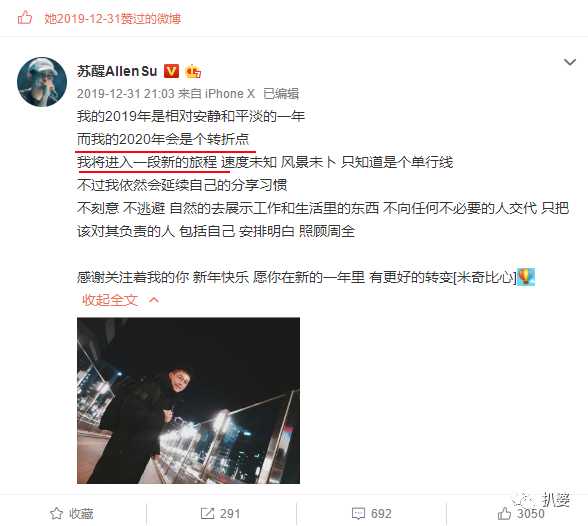
Task: Click the username 苏醒Allen Su
Action: tap(117, 71)
